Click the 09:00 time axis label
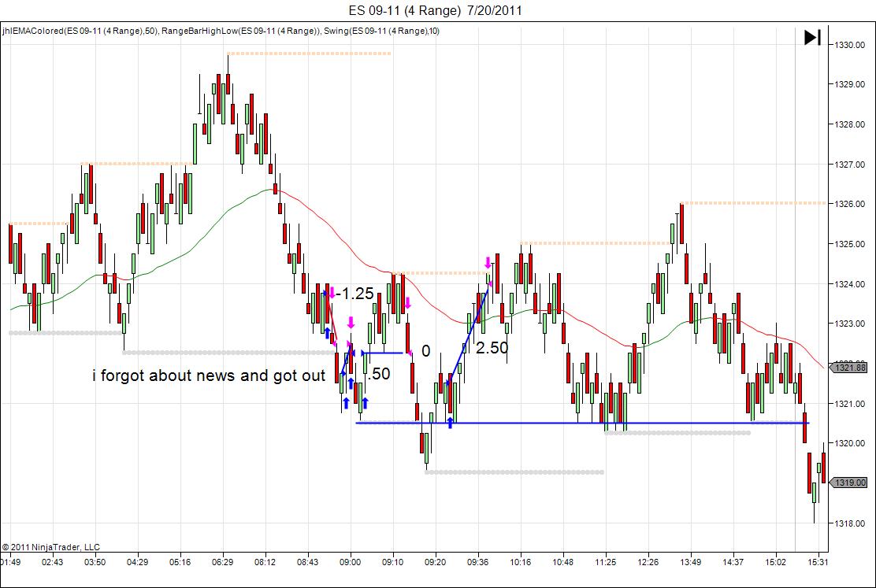Image resolution: width=876 pixels, height=588 pixels. point(351,562)
